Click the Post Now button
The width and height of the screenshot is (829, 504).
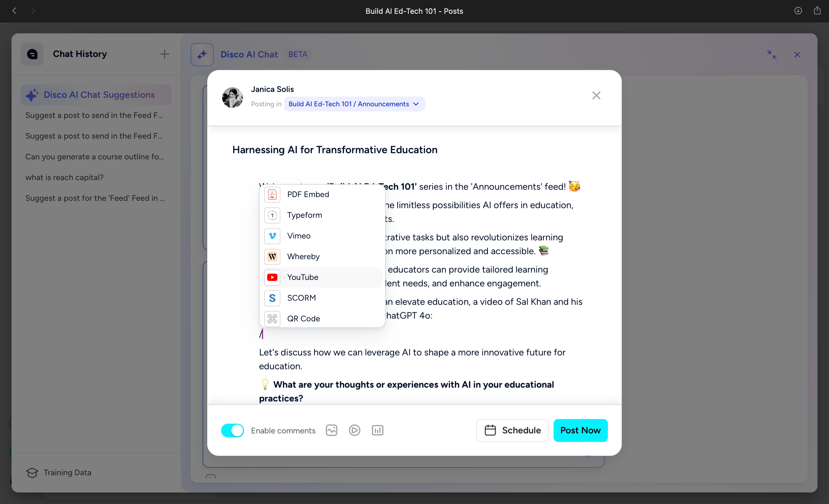580,431
